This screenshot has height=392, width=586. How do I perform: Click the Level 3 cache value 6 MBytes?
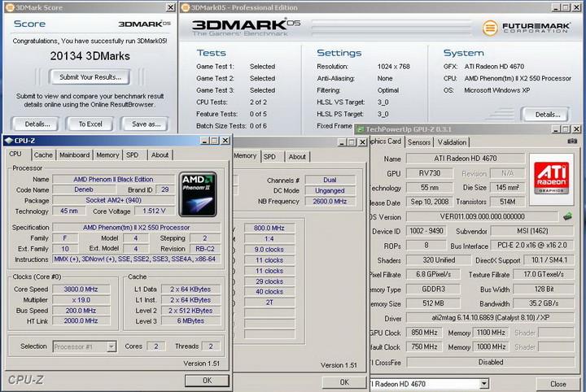click(x=190, y=320)
